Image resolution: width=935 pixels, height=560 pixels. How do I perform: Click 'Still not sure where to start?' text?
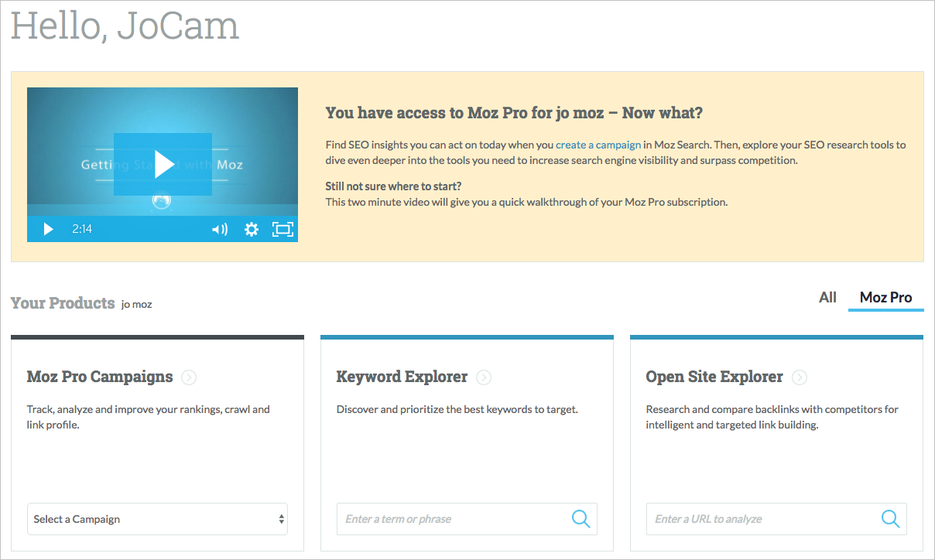[394, 186]
